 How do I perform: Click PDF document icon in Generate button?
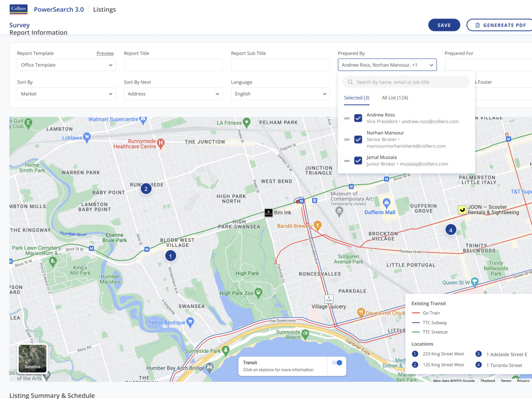coord(477,25)
